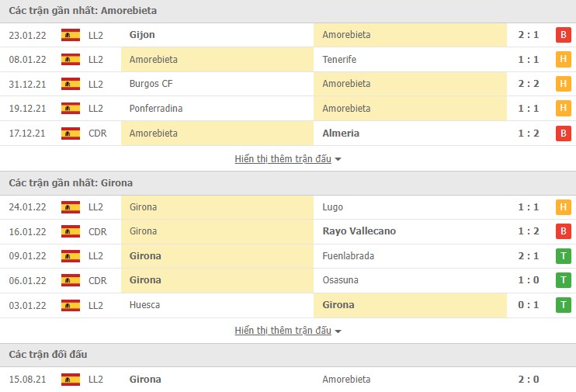
Task: Click the green T badge for Huesca–Girona
Action: tap(563, 305)
